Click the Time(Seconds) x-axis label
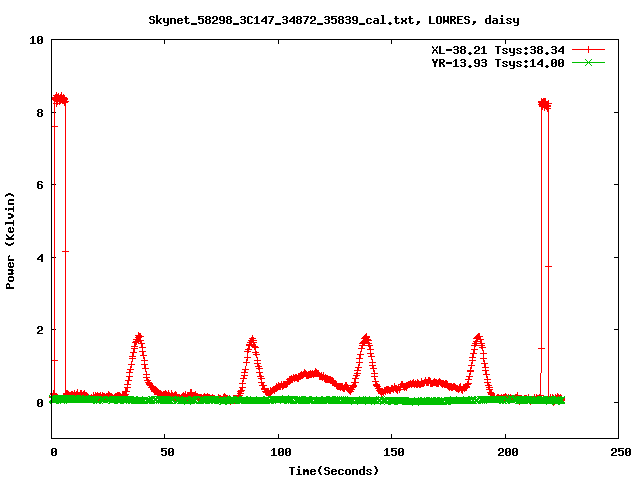 tap(333, 471)
